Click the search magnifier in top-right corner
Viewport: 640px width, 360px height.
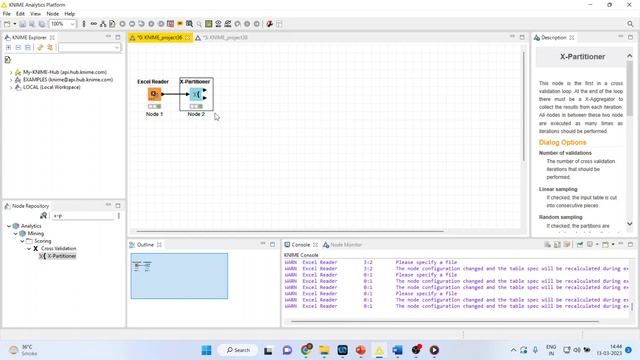click(x=631, y=24)
